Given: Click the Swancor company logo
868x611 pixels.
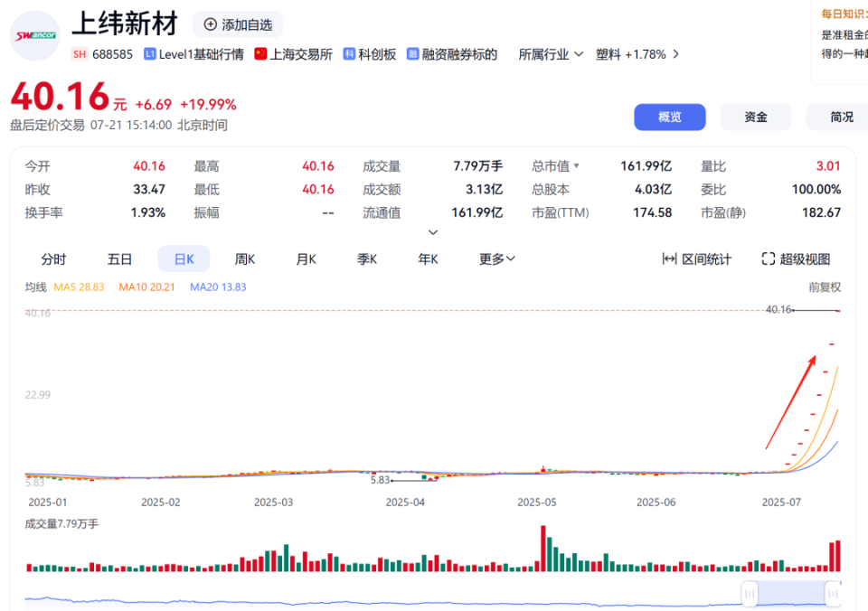Looking at the screenshot, I should 35,36.
